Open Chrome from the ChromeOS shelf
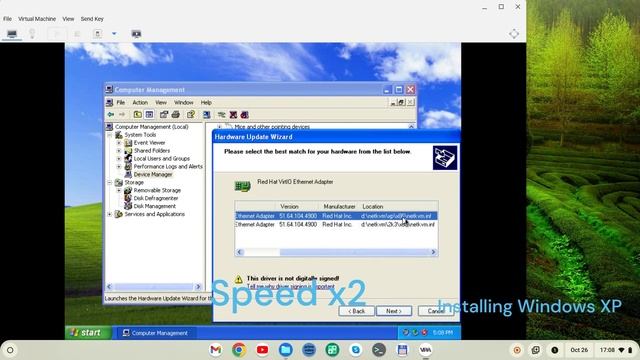 click(x=239, y=350)
